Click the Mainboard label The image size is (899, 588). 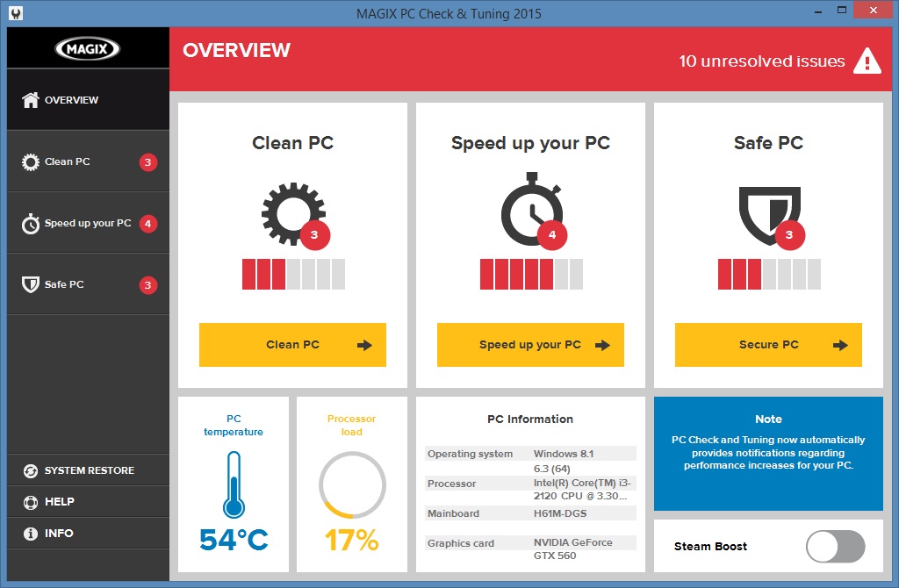[453, 513]
